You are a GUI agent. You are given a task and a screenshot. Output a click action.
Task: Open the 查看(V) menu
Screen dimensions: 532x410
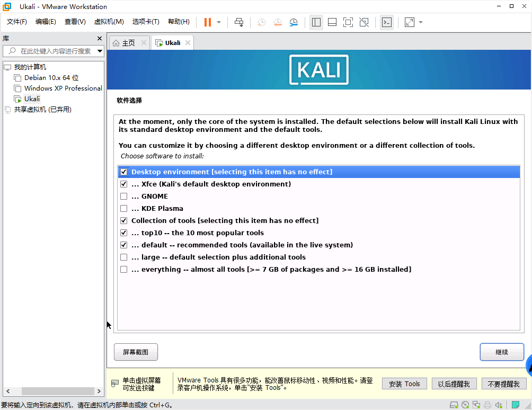(x=75, y=22)
